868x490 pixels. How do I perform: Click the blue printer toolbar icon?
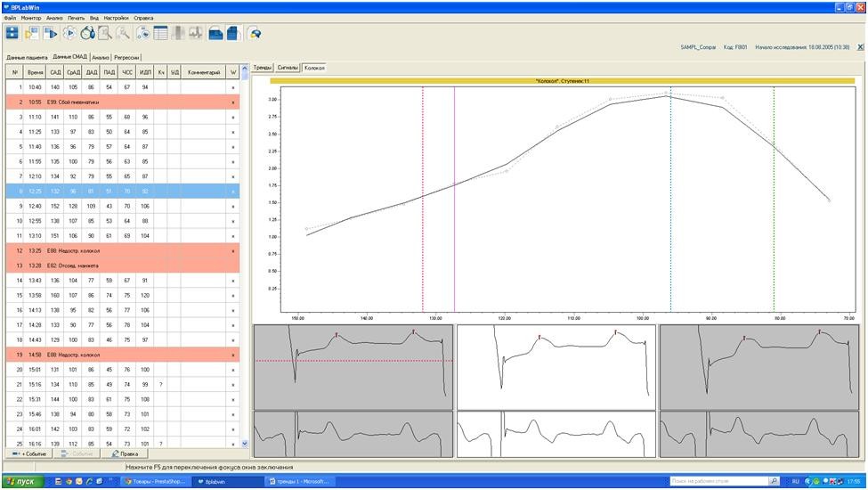click(x=215, y=33)
